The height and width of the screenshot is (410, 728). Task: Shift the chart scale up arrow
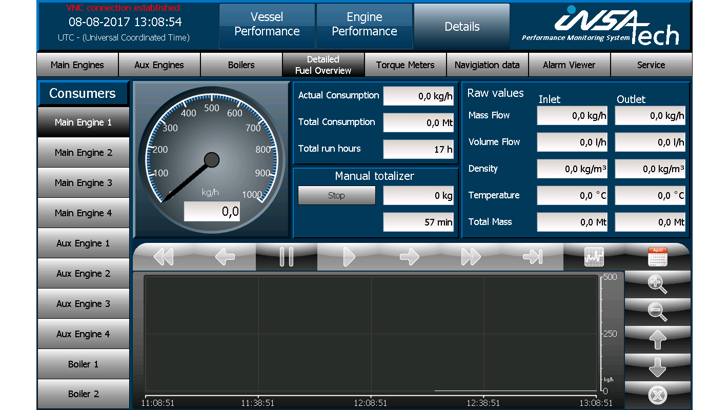click(x=657, y=339)
